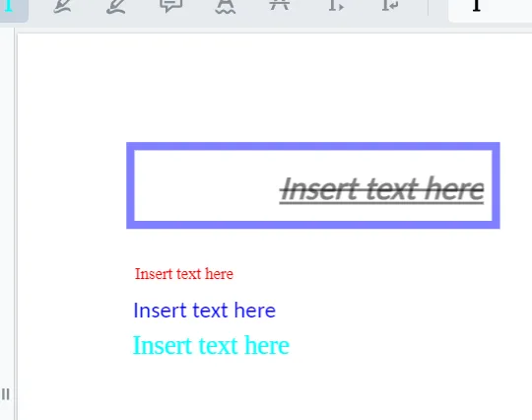Select the squiggly underline tool

click(x=226, y=6)
